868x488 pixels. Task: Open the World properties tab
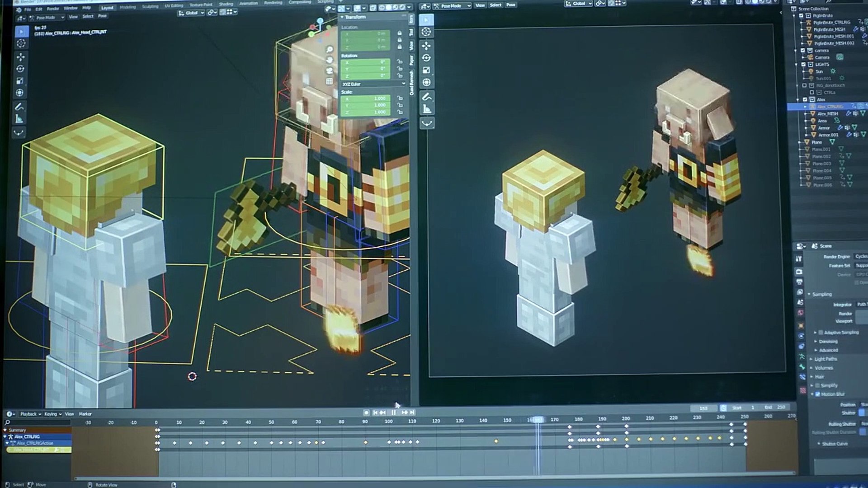click(801, 313)
